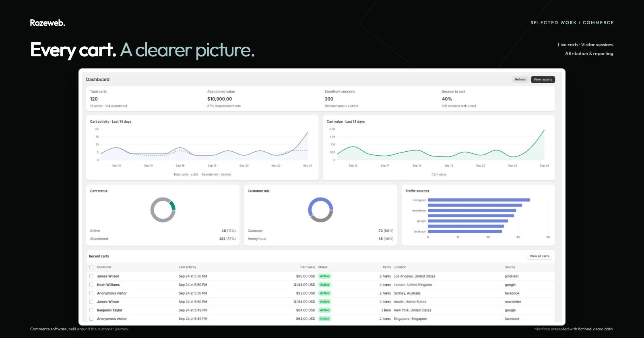Select the Benjamin Taylor row checkbox
Screen dimensions: 644x338
91,310
